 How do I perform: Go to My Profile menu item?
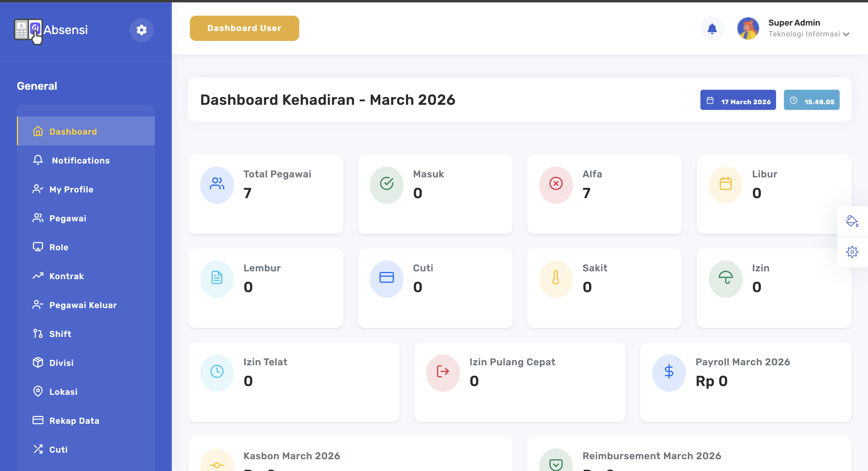(x=71, y=189)
